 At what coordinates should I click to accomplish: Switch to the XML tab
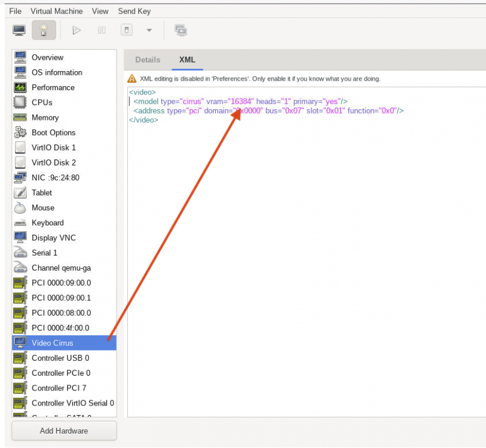(187, 60)
